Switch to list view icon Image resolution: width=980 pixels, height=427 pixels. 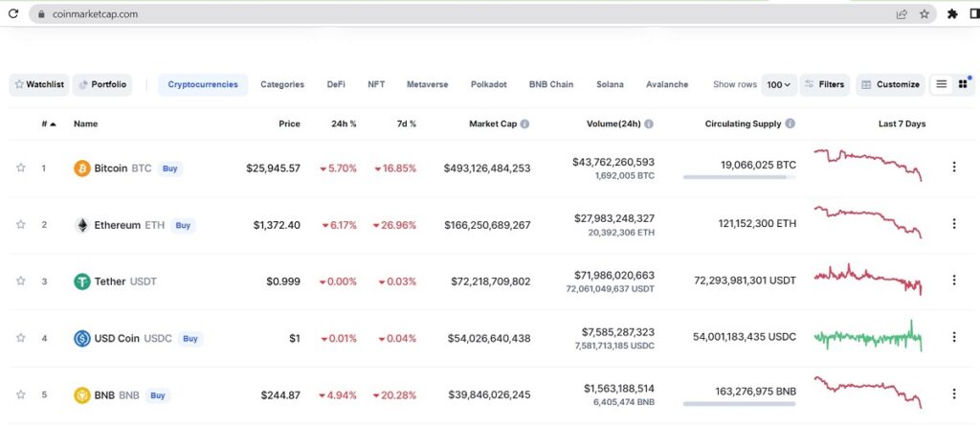(942, 84)
